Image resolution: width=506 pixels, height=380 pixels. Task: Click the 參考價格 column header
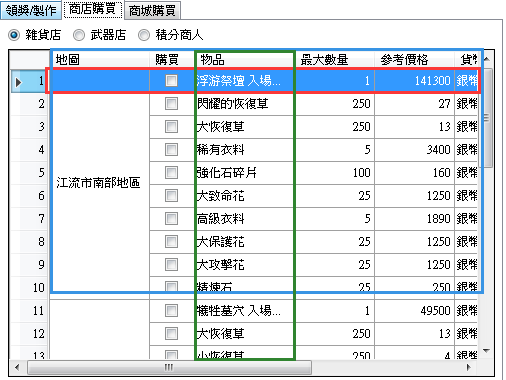[x=415, y=60]
